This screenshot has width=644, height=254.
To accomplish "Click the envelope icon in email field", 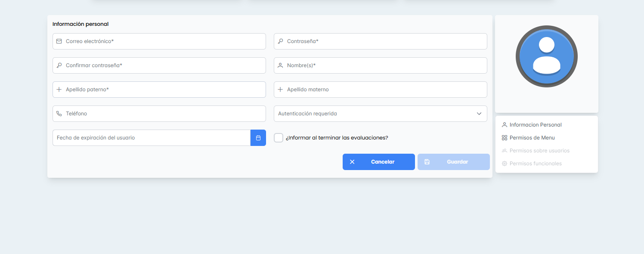I will 59,41.
